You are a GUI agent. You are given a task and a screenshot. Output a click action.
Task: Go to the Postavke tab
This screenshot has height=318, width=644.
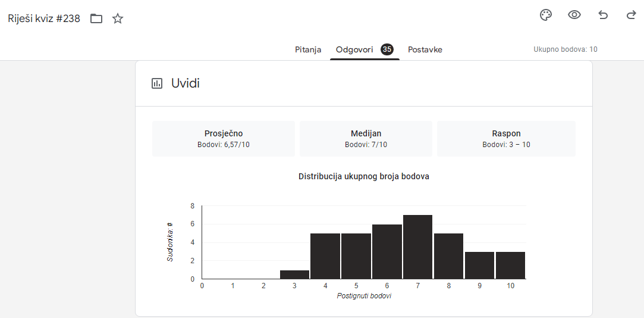pyautogui.click(x=425, y=49)
